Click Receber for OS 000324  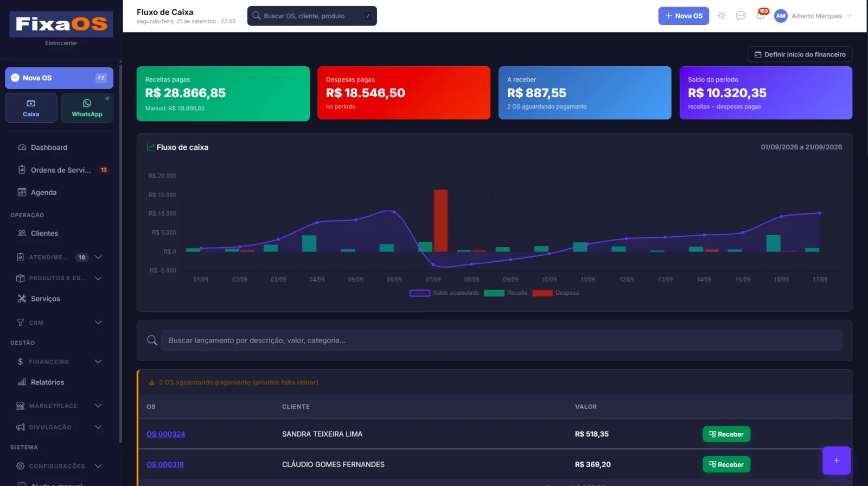pyautogui.click(x=726, y=434)
